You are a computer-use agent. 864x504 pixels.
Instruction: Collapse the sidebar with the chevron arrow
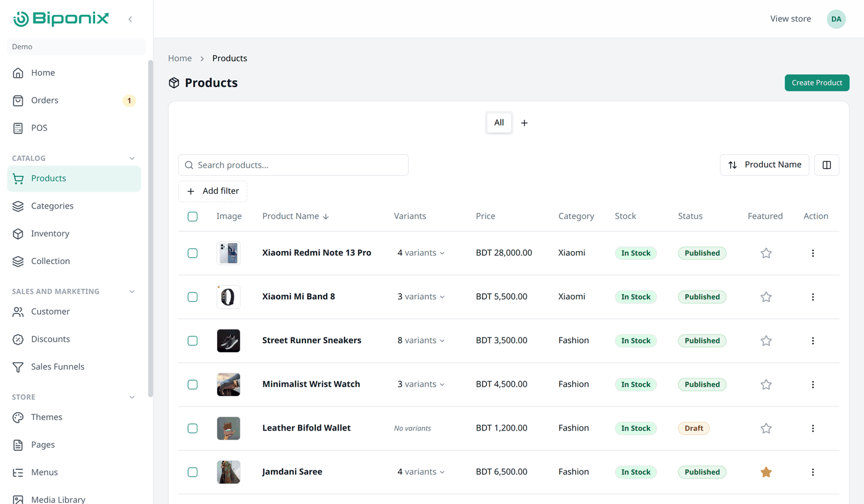tap(130, 19)
